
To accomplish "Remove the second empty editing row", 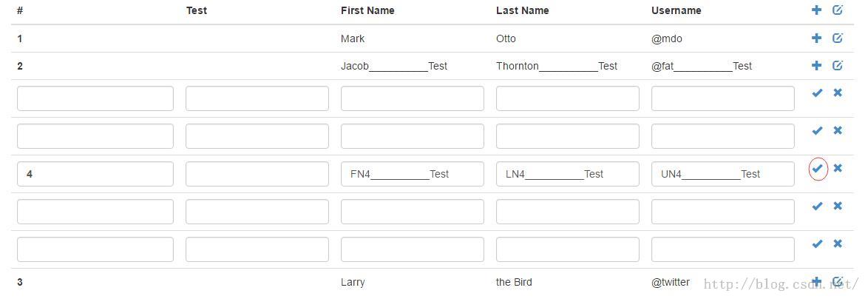I will tap(838, 131).
